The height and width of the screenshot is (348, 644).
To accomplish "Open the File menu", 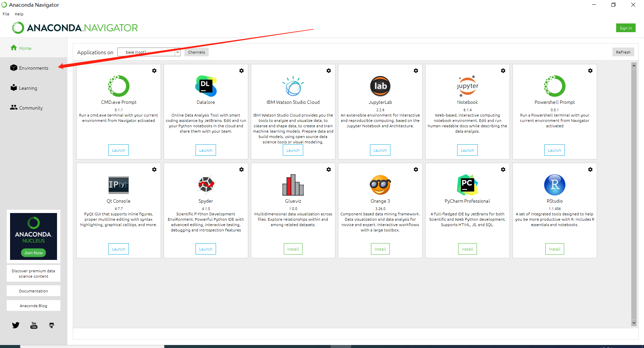I will pyautogui.click(x=6, y=14).
